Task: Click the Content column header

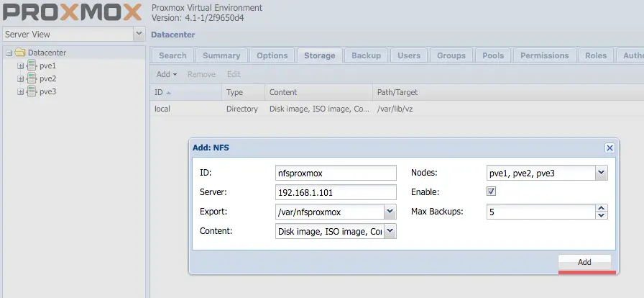Action: click(318, 92)
